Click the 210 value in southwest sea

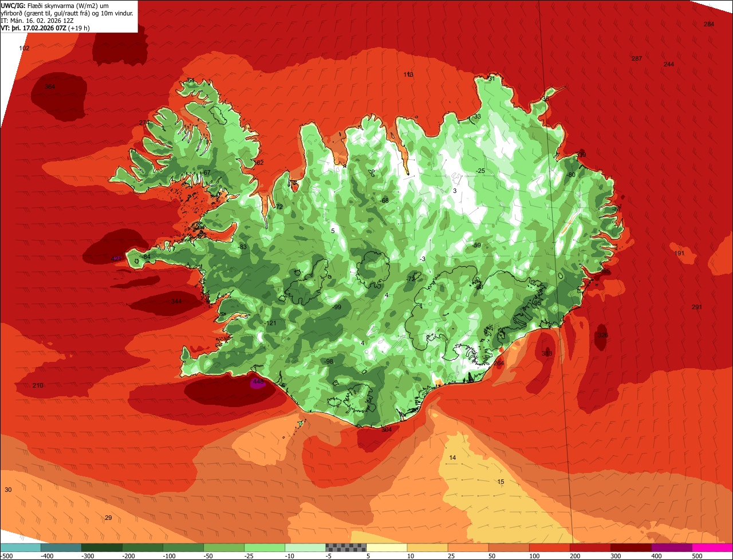tap(38, 385)
